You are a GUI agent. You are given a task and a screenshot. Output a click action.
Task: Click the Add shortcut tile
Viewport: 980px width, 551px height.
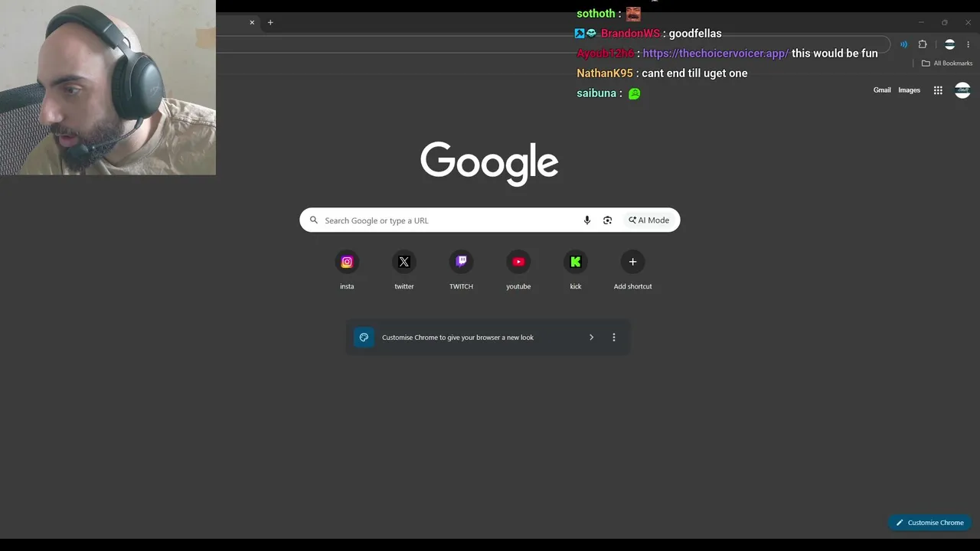point(632,270)
